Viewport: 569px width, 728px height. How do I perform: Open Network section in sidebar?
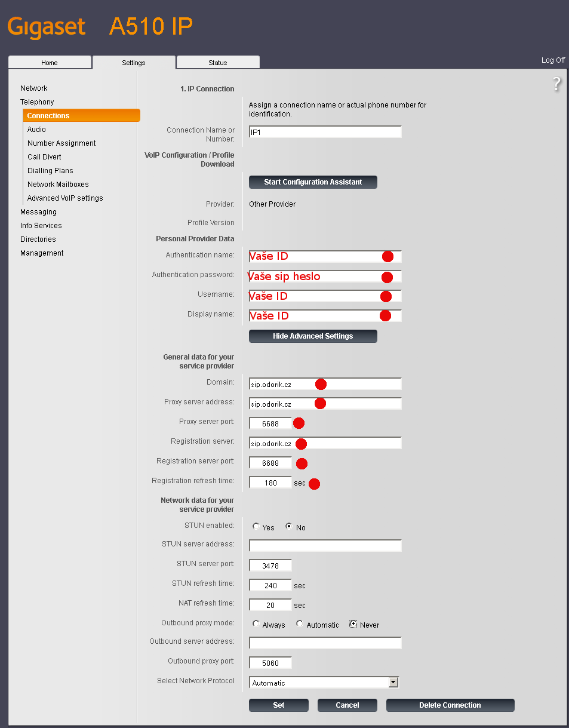[34, 88]
